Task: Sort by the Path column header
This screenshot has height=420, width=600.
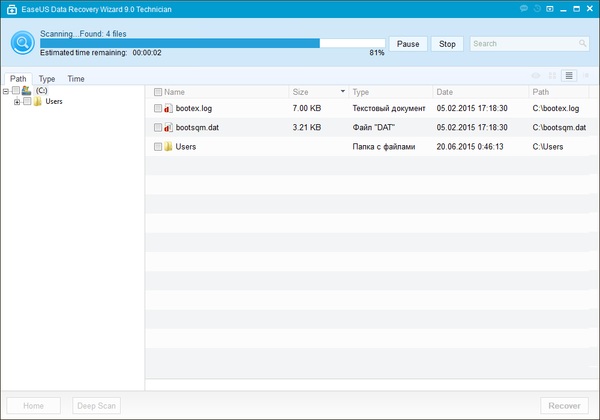Action: [x=541, y=92]
